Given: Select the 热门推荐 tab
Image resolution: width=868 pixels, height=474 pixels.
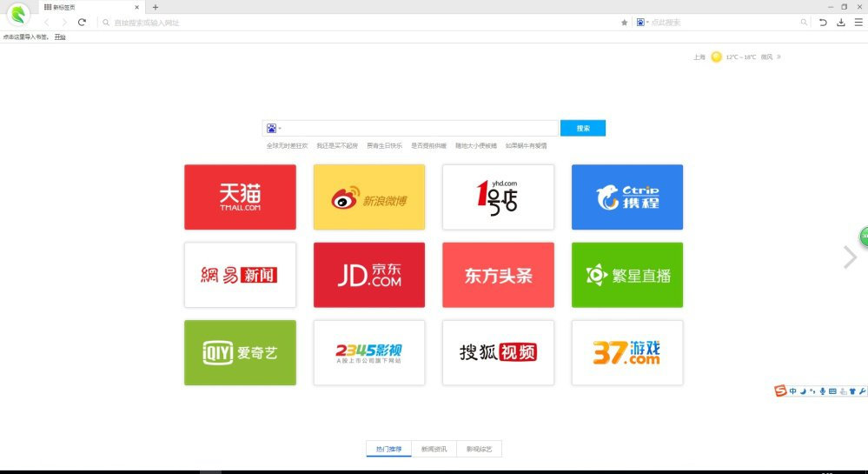Looking at the screenshot, I should click(x=388, y=449).
